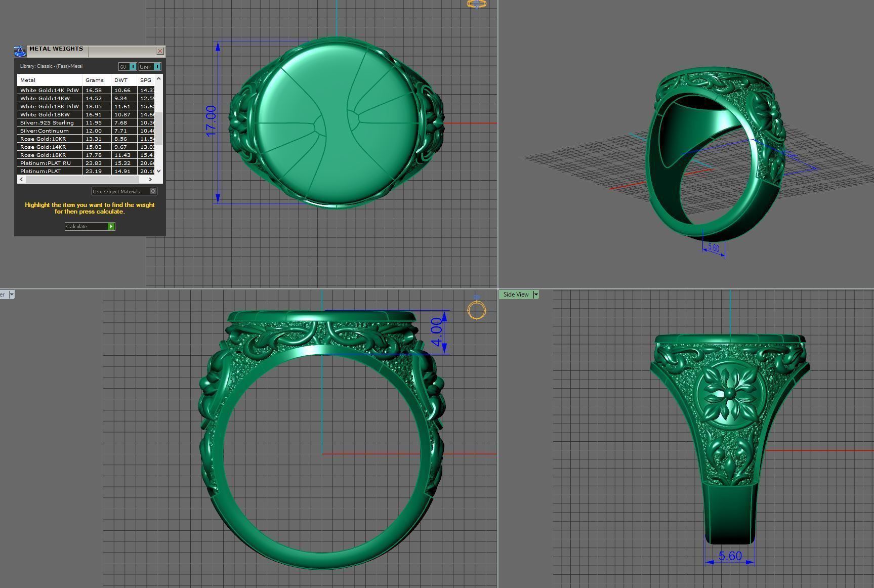Click the horizontal scrollbar track in metal table

pos(85,179)
